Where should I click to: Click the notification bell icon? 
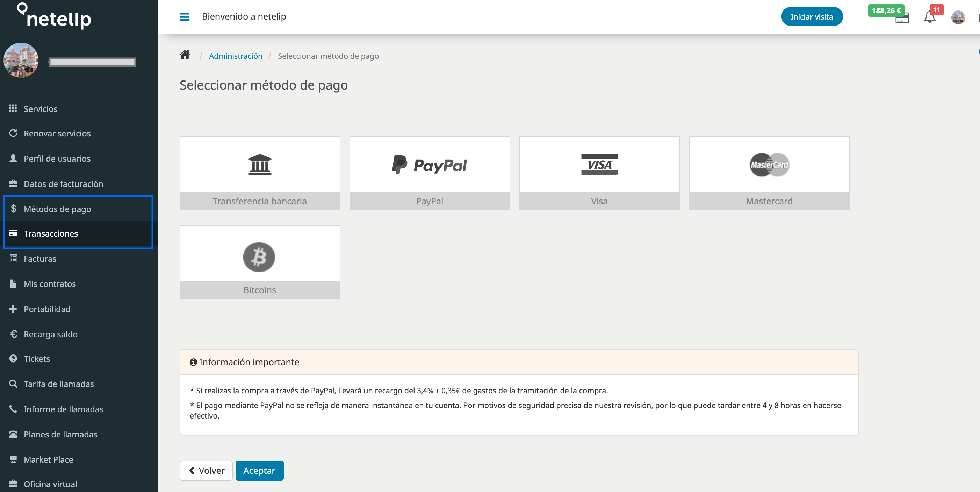[x=929, y=17]
